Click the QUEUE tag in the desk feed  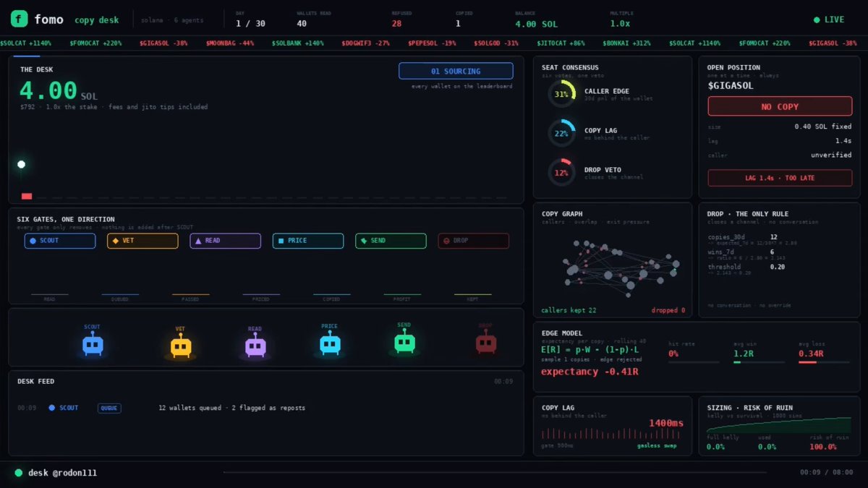[x=109, y=408]
